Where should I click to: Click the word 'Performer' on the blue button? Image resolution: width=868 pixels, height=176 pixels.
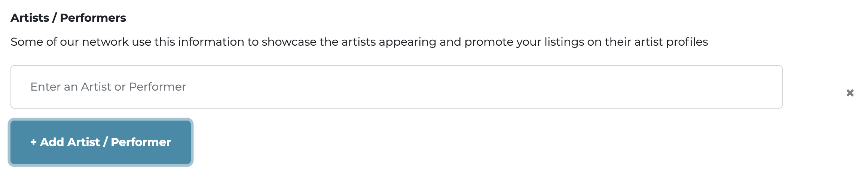pos(141,142)
